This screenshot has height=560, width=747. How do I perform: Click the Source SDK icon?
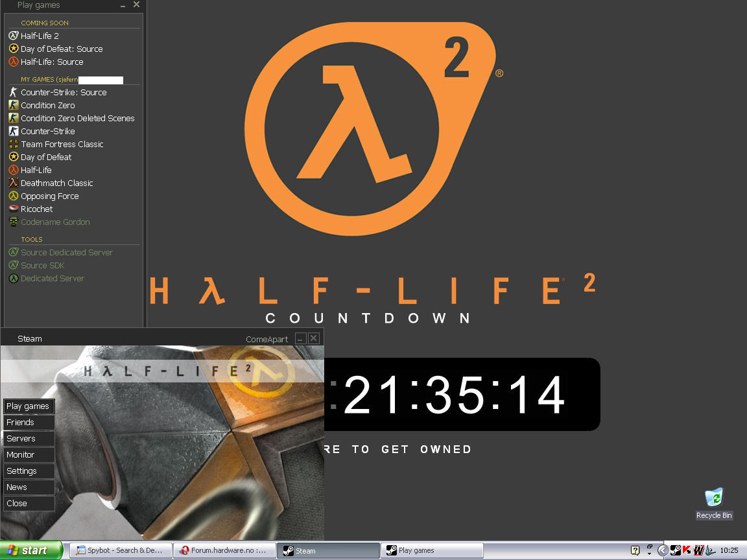click(14, 264)
